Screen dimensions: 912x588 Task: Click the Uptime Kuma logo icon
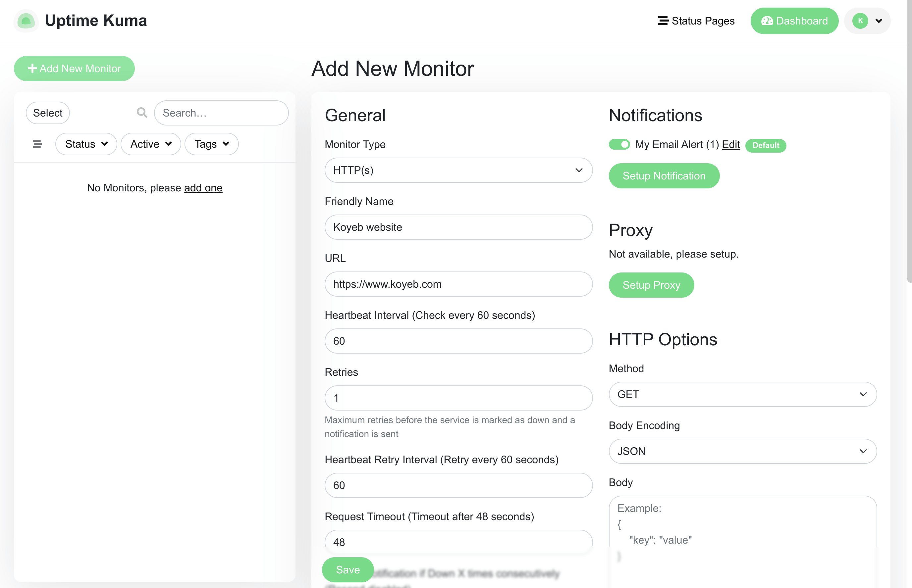click(25, 21)
